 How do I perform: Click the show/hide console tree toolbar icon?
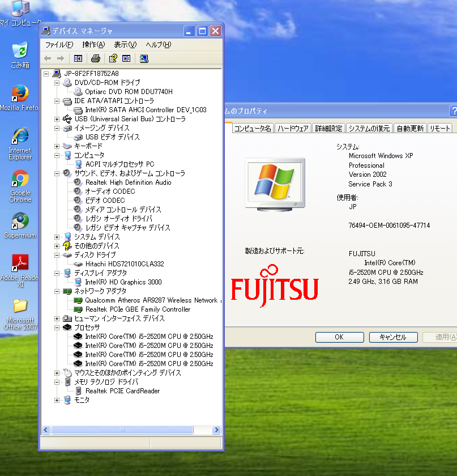pos(78,58)
